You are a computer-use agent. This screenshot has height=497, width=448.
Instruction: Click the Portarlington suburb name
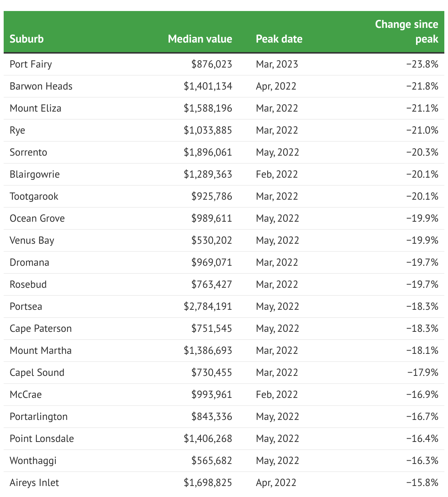click(39, 417)
